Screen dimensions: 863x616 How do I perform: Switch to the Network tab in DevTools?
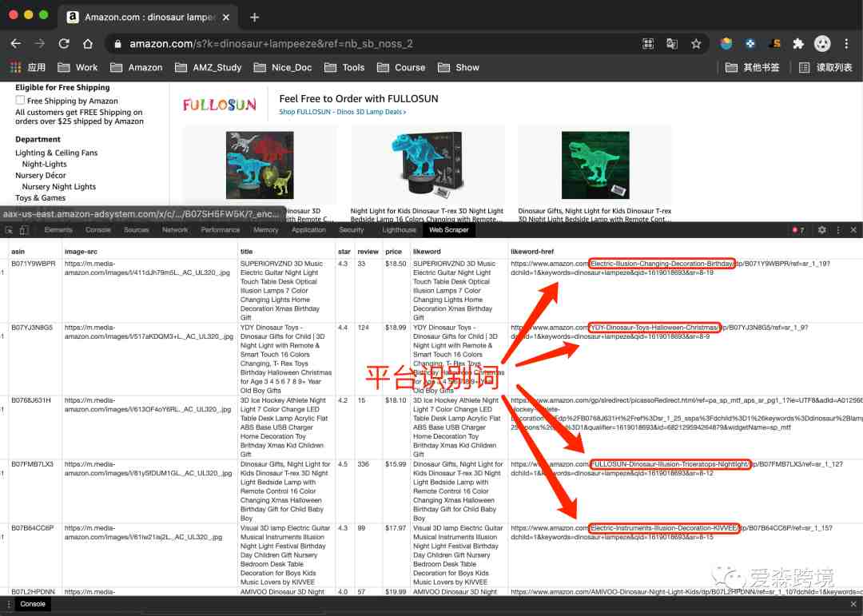175,229
